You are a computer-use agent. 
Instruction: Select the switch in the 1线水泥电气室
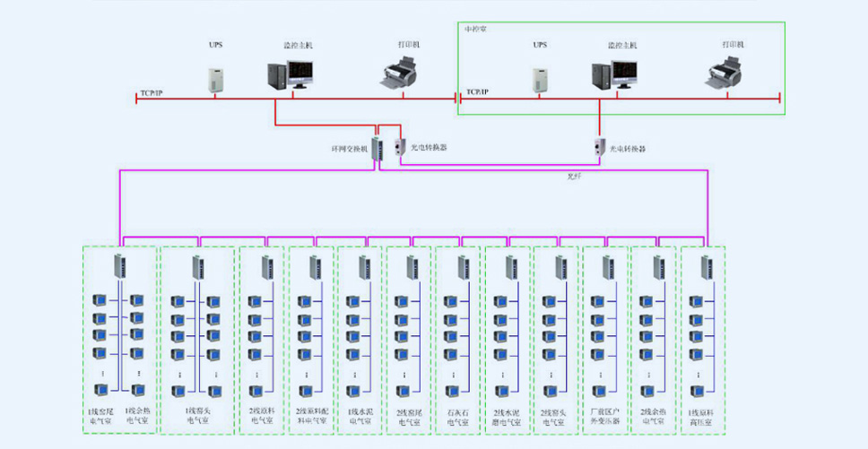point(364,267)
